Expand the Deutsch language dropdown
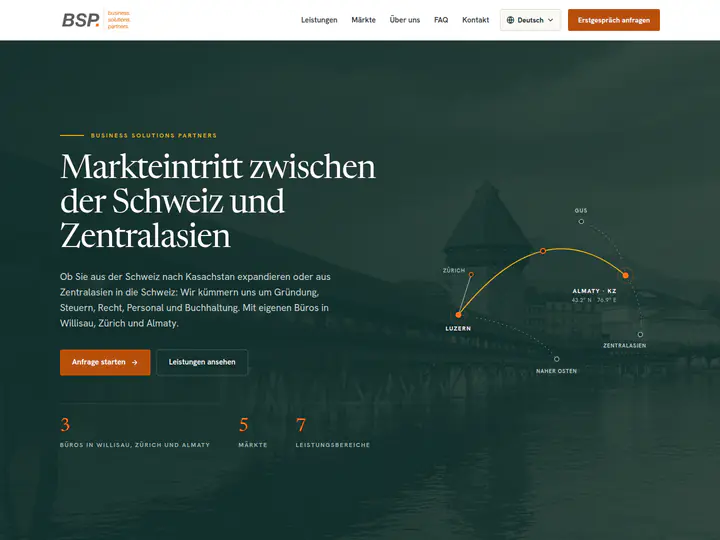Viewport: 720px width, 540px height. pyautogui.click(x=530, y=20)
